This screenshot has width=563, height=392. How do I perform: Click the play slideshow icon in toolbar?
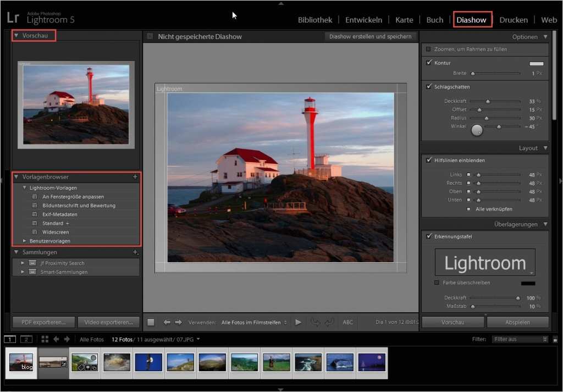pos(298,322)
